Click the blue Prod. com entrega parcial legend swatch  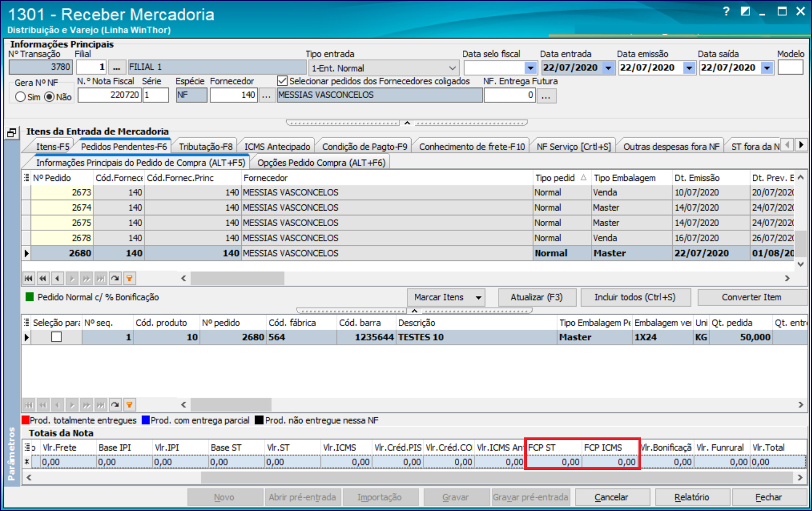pyautogui.click(x=146, y=420)
